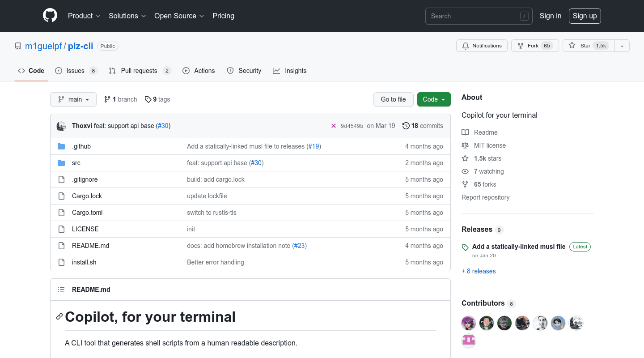Screen dimensions: 644x358
Task: Click the Sign in link
Action: pyautogui.click(x=550, y=16)
